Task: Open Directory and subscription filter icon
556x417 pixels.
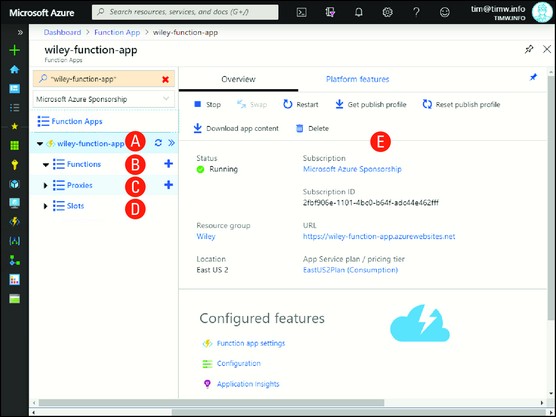Action: pos(330,12)
